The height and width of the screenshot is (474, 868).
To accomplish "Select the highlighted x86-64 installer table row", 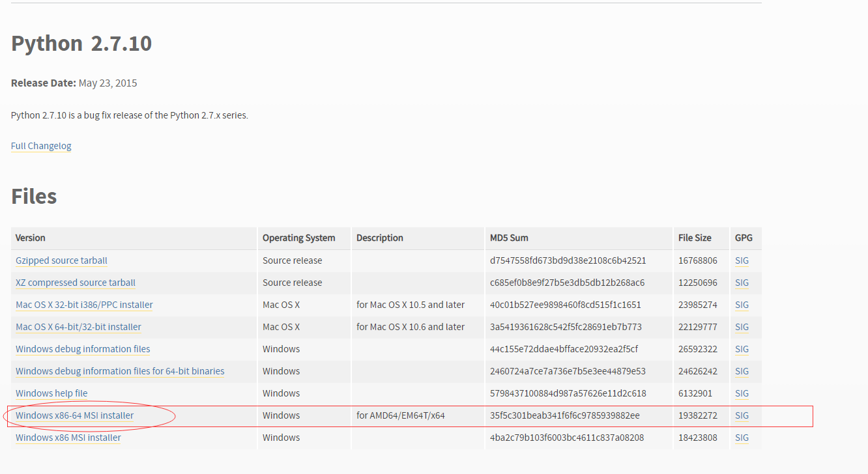I will point(430,415).
